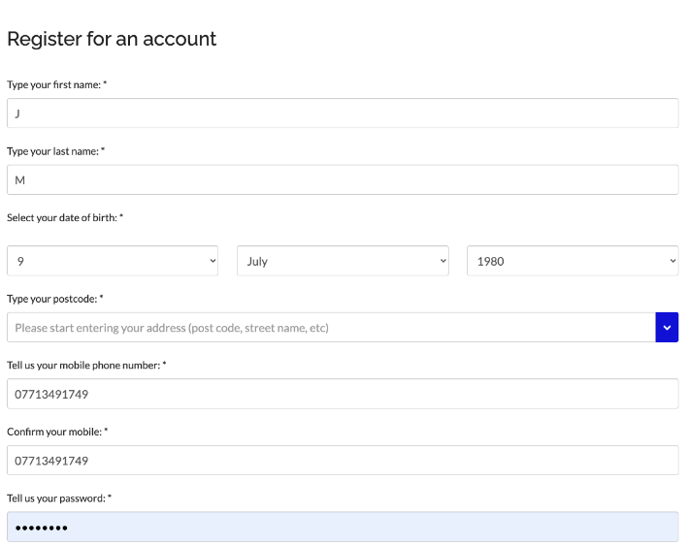The width and height of the screenshot is (688, 546).
Task: Click the confirm mobile input field
Action: coord(343,460)
